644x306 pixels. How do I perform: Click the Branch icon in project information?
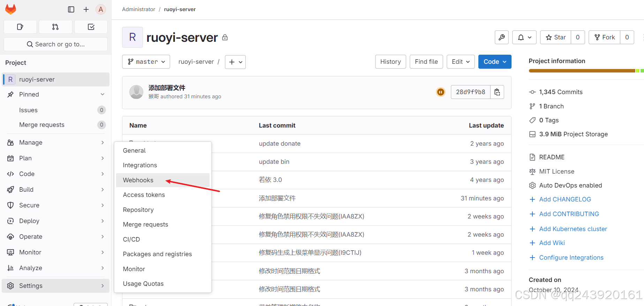532,106
